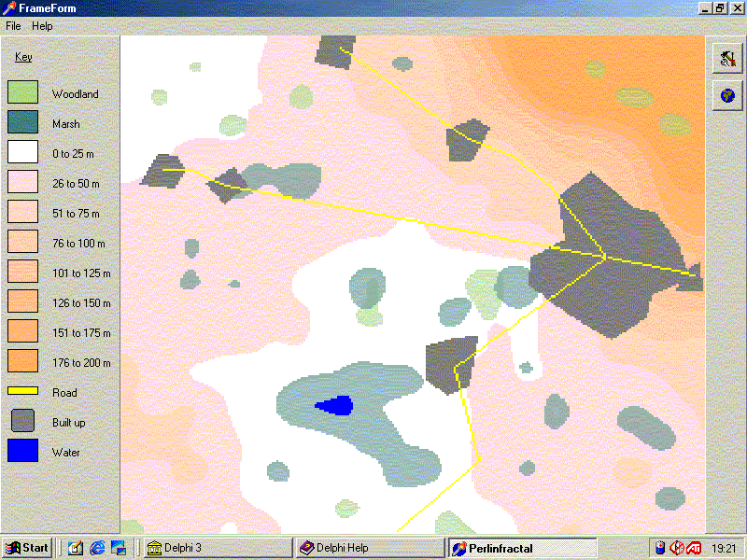Click the ATI tray icon
The height and width of the screenshot is (560, 747).
[694, 548]
